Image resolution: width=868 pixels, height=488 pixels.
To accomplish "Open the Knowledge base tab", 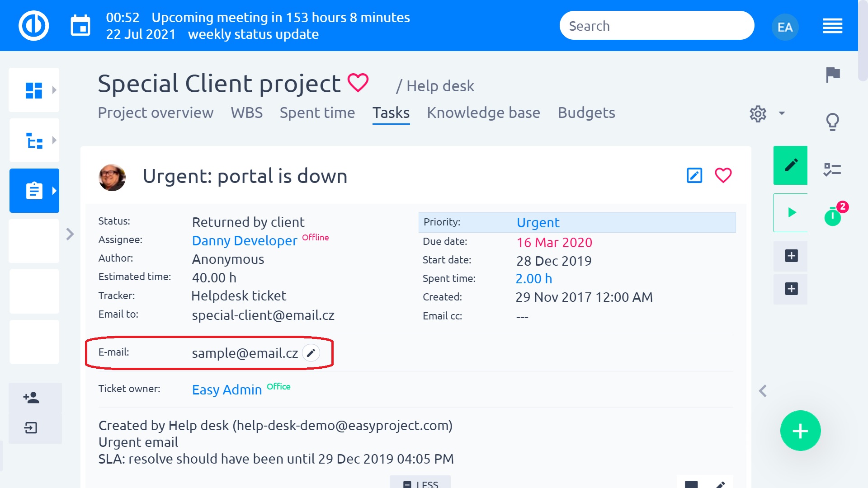I will pyautogui.click(x=484, y=113).
